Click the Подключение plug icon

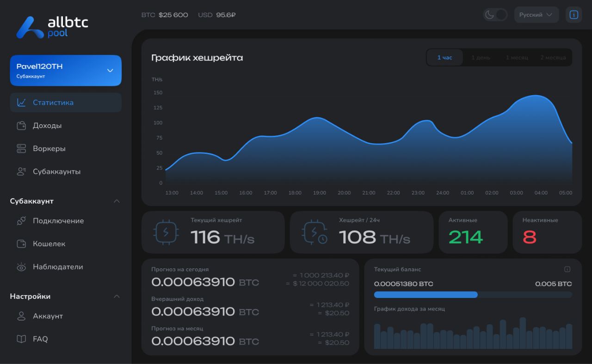(x=21, y=221)
